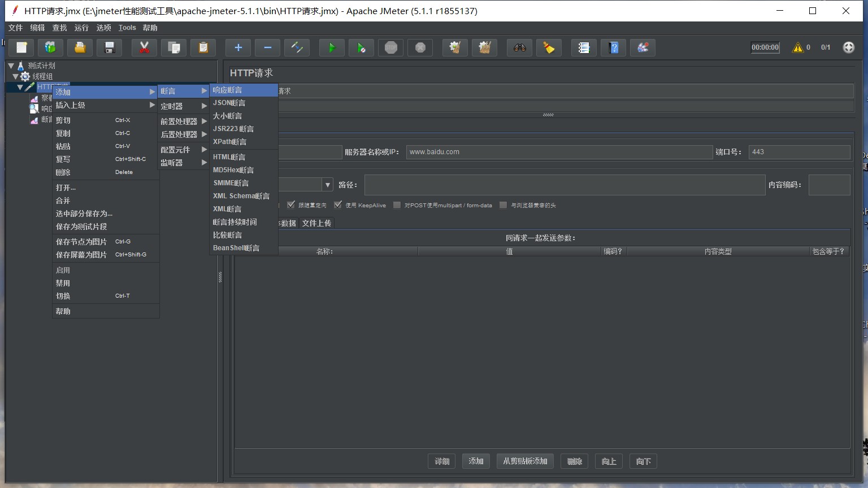The width and height of the screenshot is (868, 488).
Task: Open the 文件 menu in menu bar
Action: [x=16, y=28]
